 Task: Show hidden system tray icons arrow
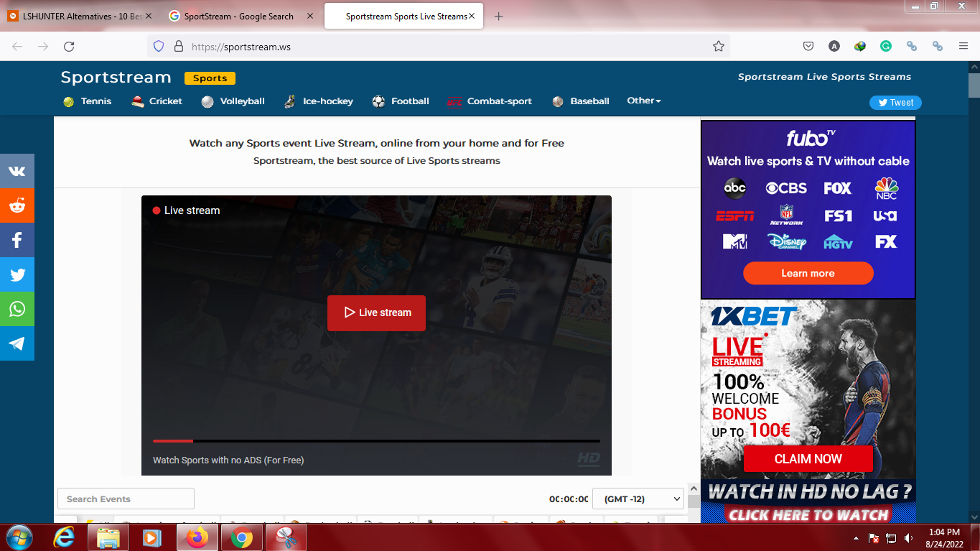point(856,537)
